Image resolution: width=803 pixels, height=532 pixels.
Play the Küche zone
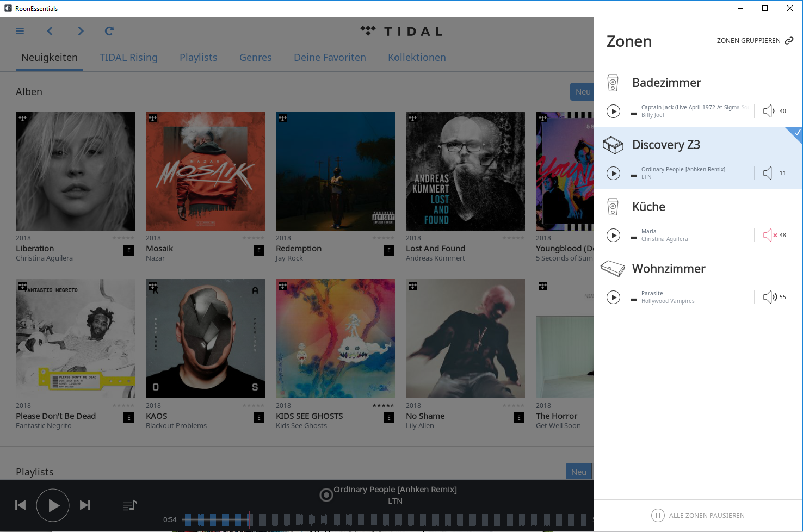click(x=614, y=235)
